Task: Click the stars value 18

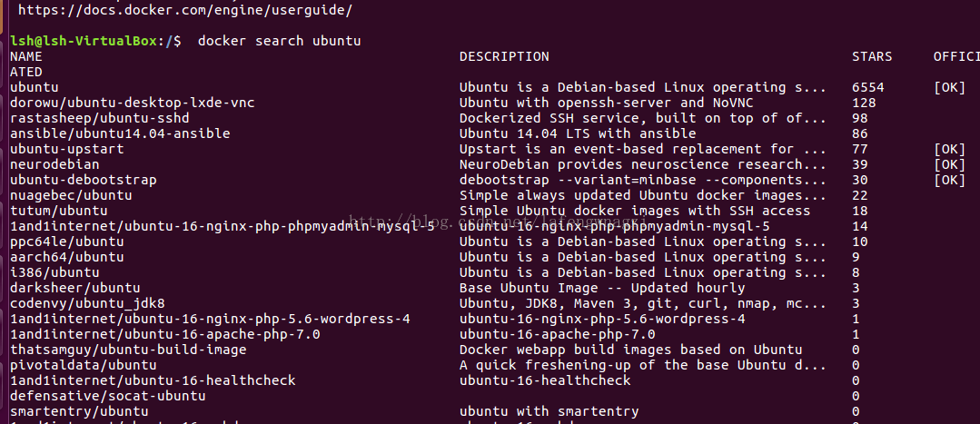Action: click(860, 211)
